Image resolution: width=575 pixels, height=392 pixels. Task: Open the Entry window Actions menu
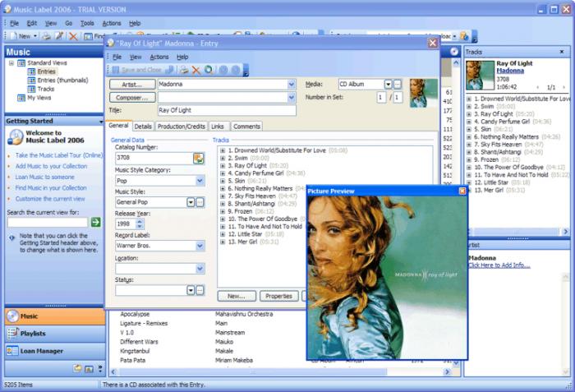159,57
